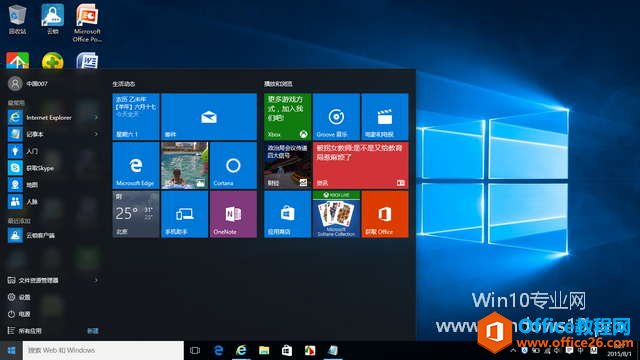Switch to Internet Explorer on taskbar
The height and width of the screenshot is (360, 640).
pyautogui.click(x=241, y=350)
